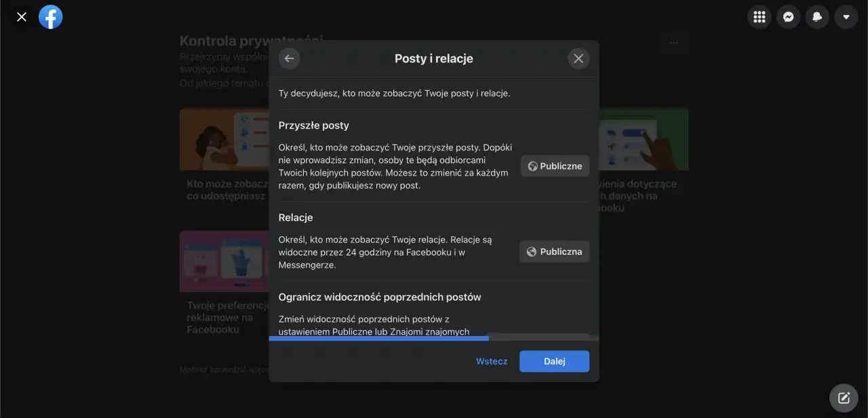Click the blue progress bar of the checkup
Viewport: 868px width, 418px height.
click(x=378, y=337)
